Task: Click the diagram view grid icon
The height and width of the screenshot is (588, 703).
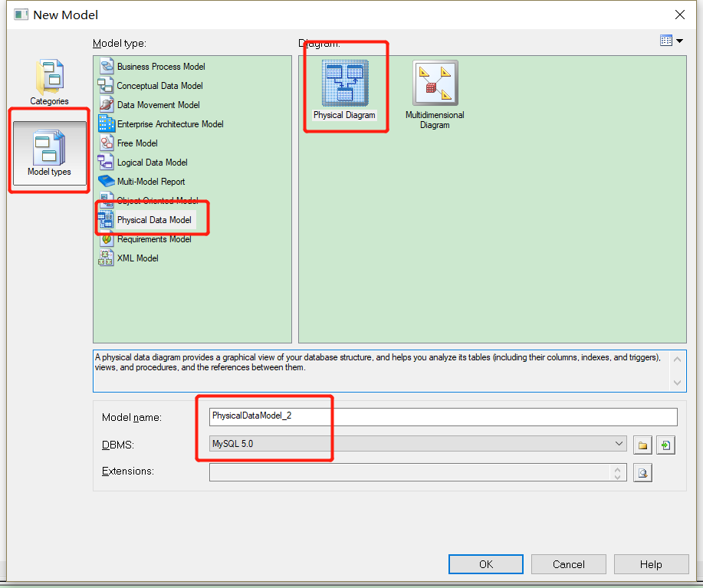Action: (x=666, y=41)
